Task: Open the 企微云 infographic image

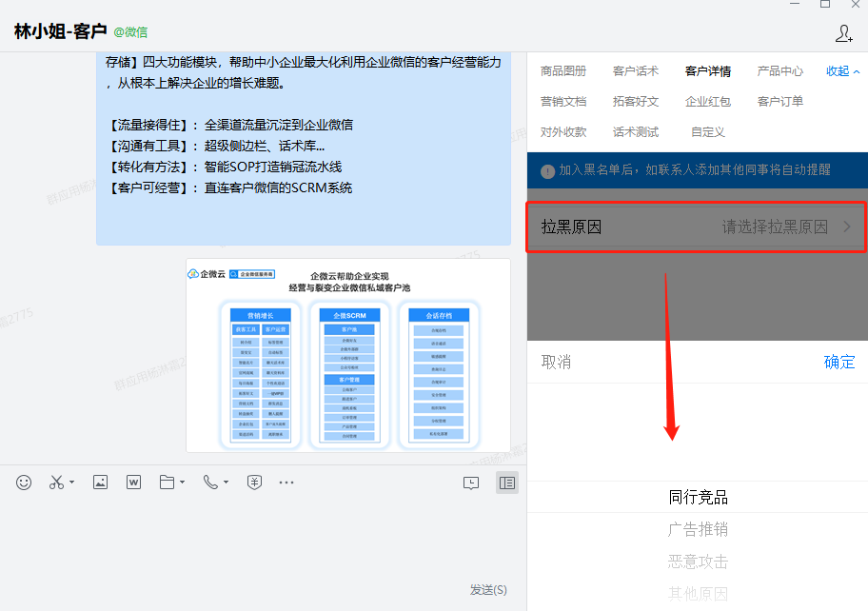Action: pos(347,355)
